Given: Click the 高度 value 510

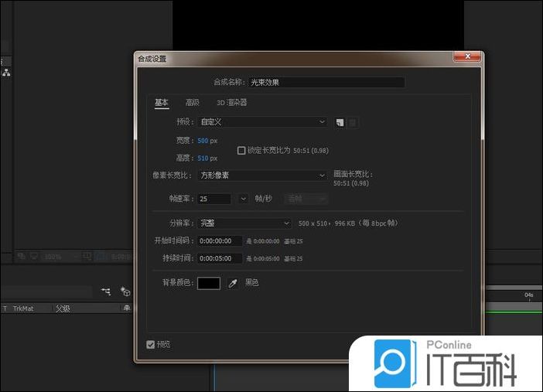Looking at the screenshot, I should tap(203, 159).
